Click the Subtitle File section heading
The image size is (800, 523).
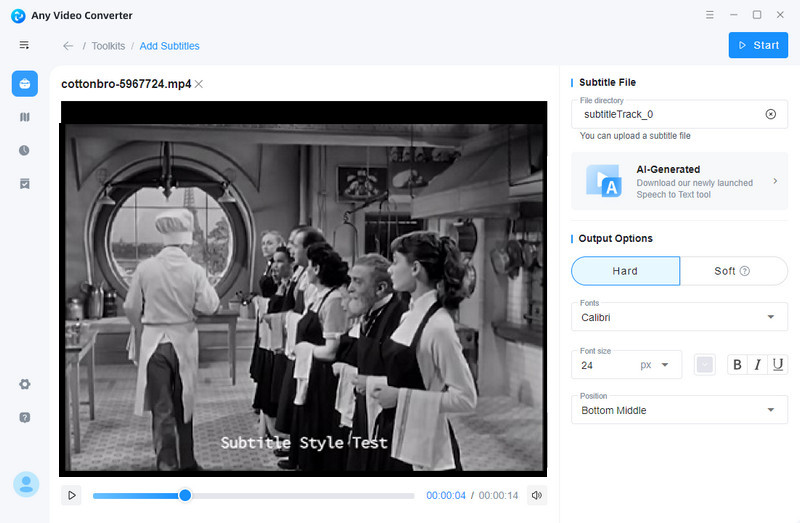click(x=607, y=82)
